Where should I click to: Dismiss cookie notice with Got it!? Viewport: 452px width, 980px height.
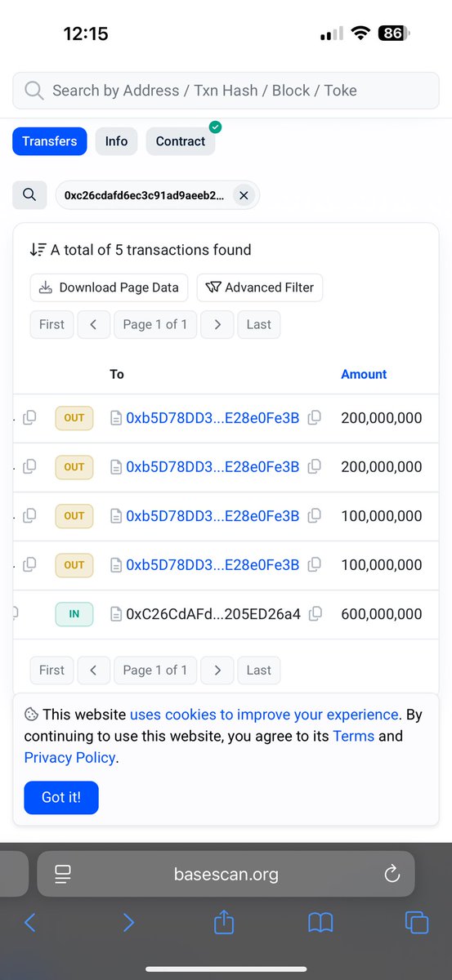61,797
